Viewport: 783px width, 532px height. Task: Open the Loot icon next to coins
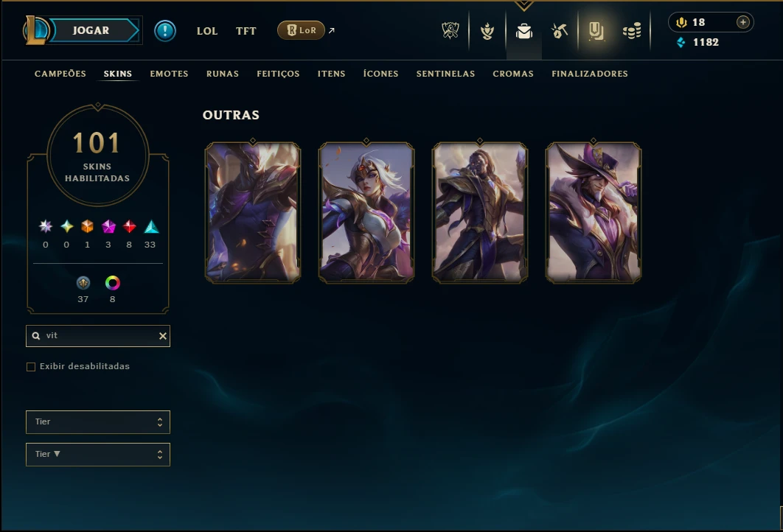[596, 31]
